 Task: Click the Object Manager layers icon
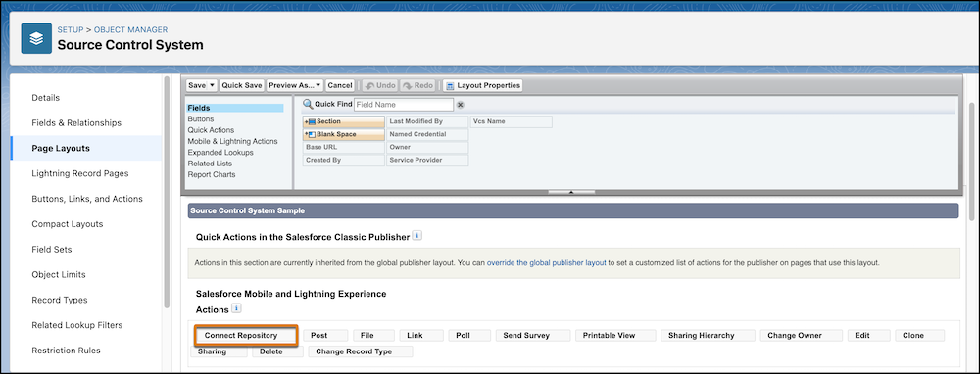click(x=36, y=39)
